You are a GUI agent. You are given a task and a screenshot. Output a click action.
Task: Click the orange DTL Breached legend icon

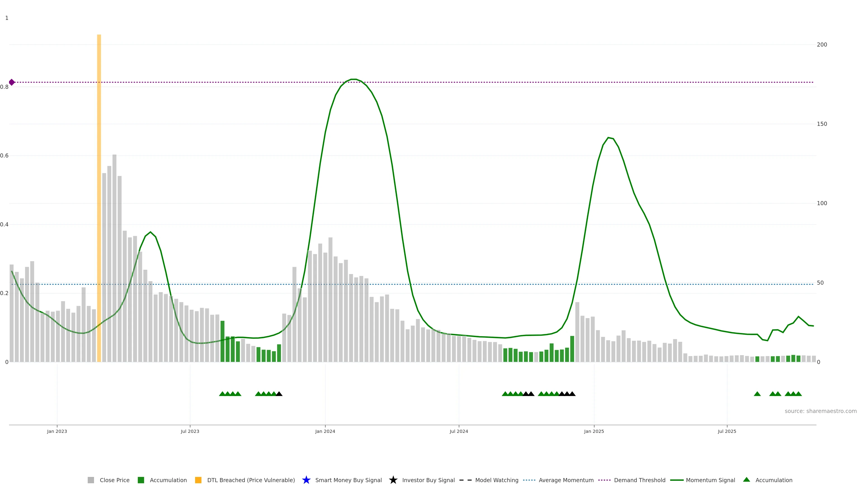point(198,480)
